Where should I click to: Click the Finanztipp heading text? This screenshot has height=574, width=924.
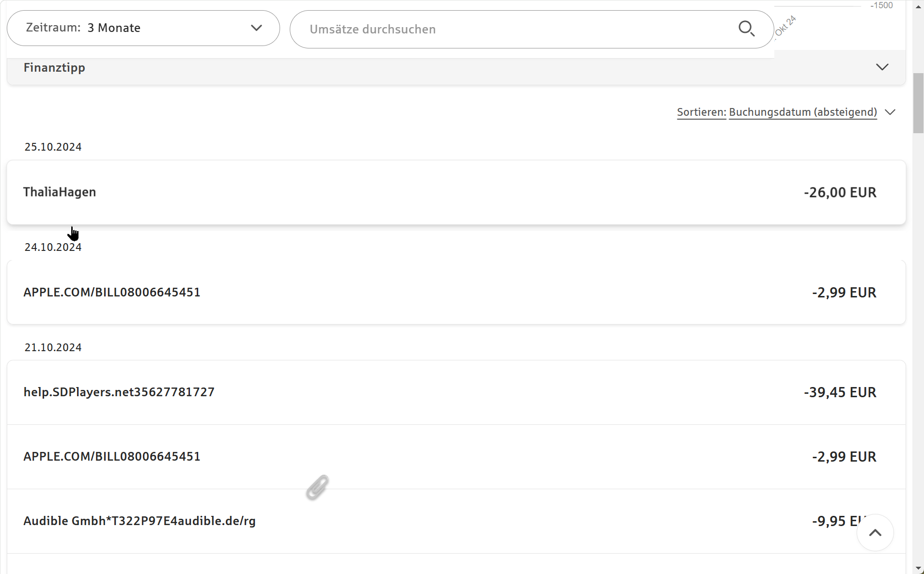point(54,68)
